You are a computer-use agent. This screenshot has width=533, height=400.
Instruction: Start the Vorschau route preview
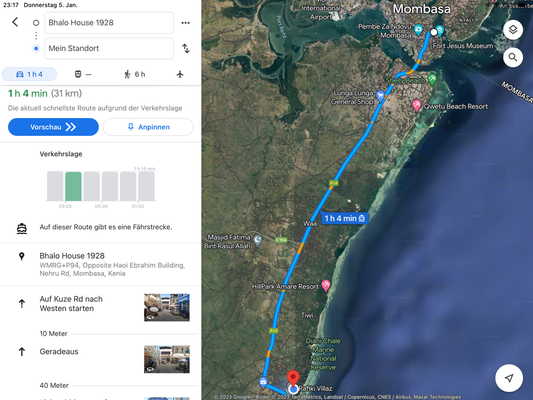[53, 127]
